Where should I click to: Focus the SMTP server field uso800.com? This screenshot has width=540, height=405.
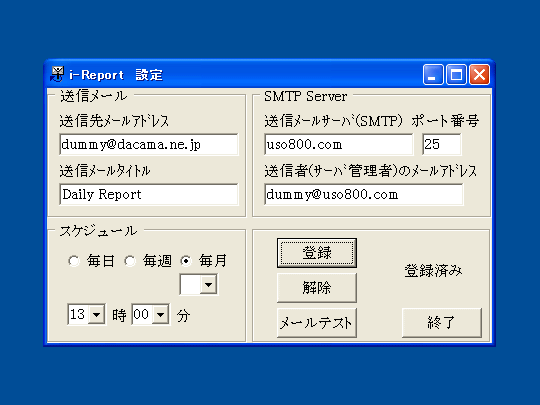pos(339,145)
